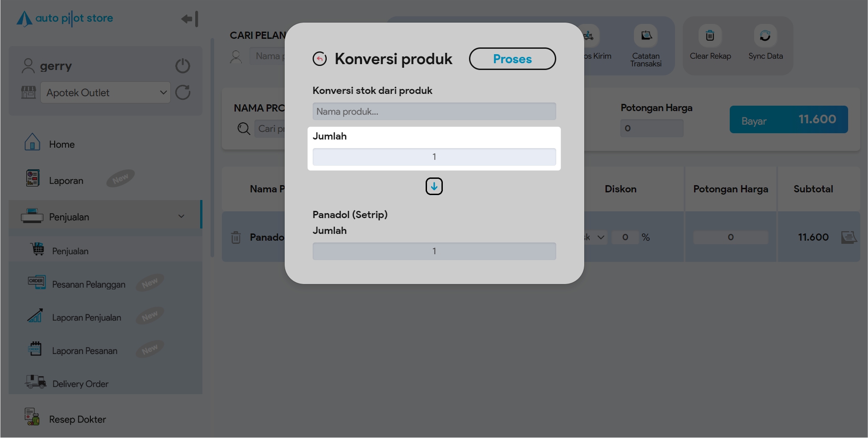The image size is (868, 438).
Task: Open the Apotek Outlet dropdown
Action: coord(105,93)
